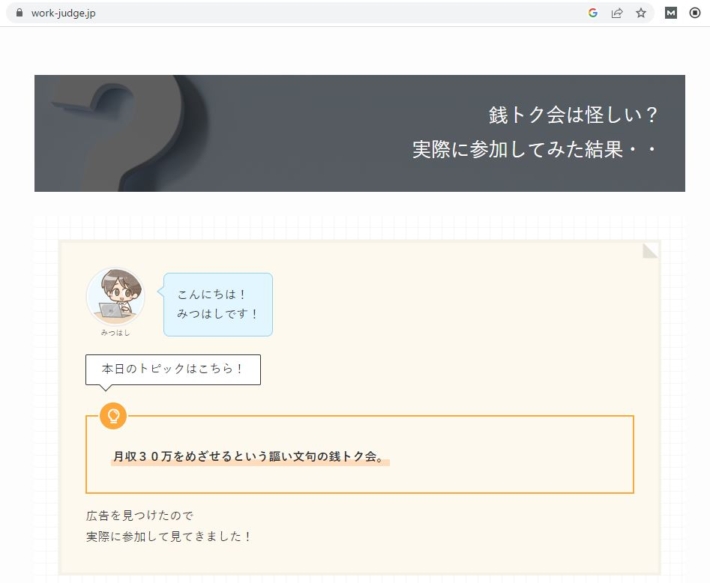
Task: Click the line 広告を見つけたので
Action: [140, 515]
